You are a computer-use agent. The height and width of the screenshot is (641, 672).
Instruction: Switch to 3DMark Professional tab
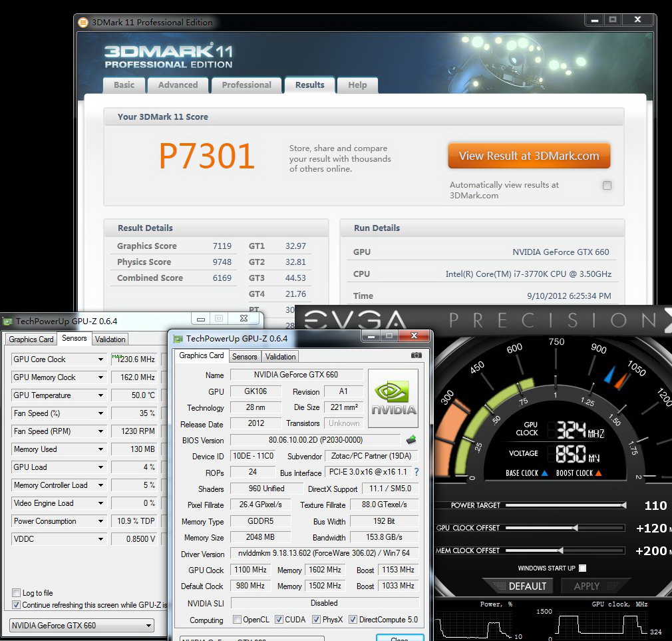coord(246,85)
